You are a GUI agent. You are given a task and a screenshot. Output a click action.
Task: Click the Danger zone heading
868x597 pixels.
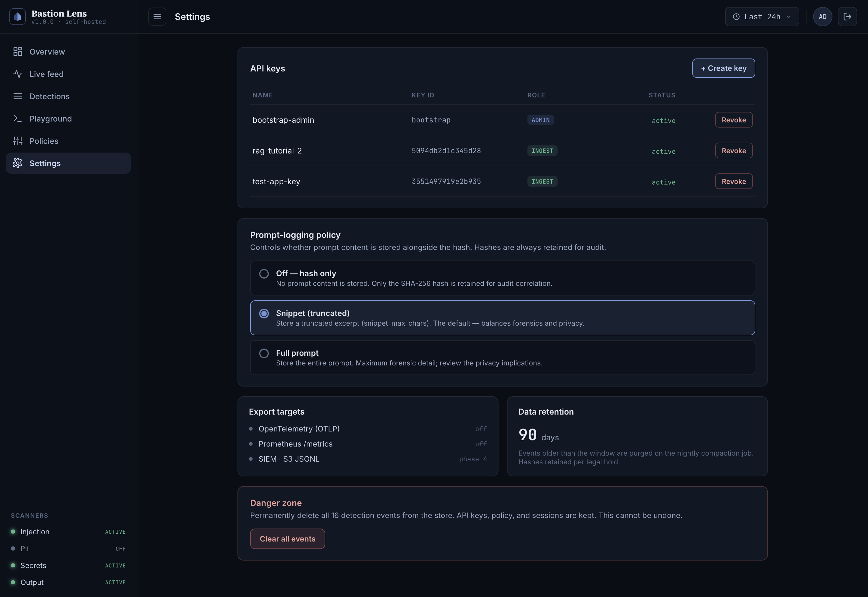[276, 503]
